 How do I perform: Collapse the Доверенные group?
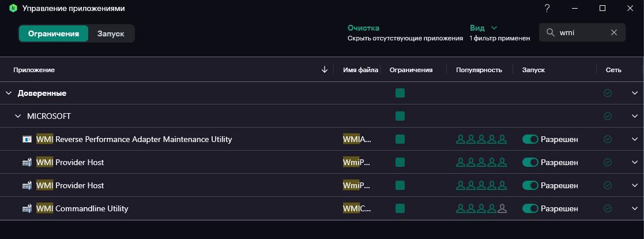[x=9, y=93]
